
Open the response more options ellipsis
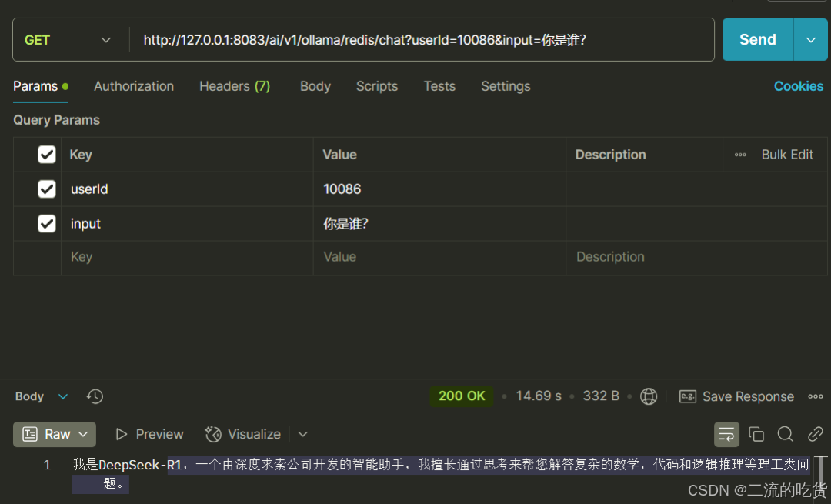coord(815,396)
